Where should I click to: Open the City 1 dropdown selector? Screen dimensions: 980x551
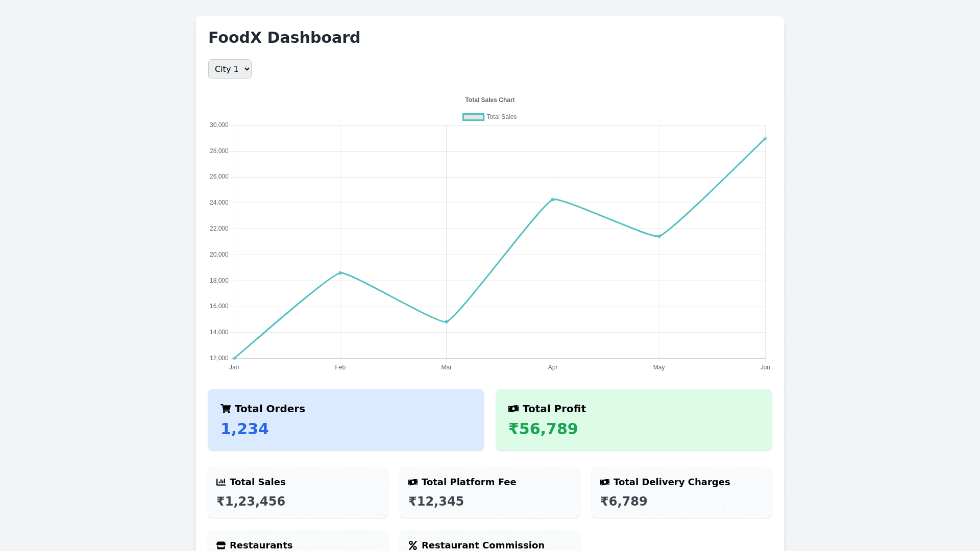[x=230, y=69]
